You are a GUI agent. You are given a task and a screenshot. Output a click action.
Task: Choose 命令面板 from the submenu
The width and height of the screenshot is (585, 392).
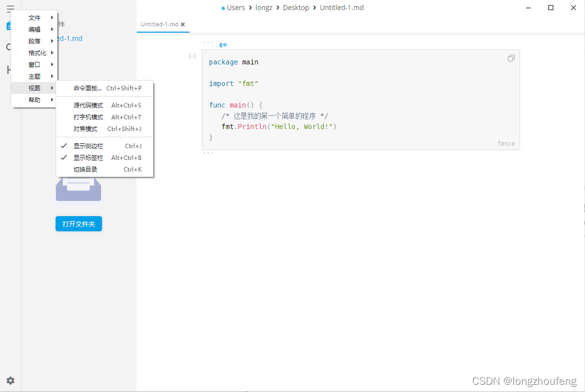coord(105,88)
